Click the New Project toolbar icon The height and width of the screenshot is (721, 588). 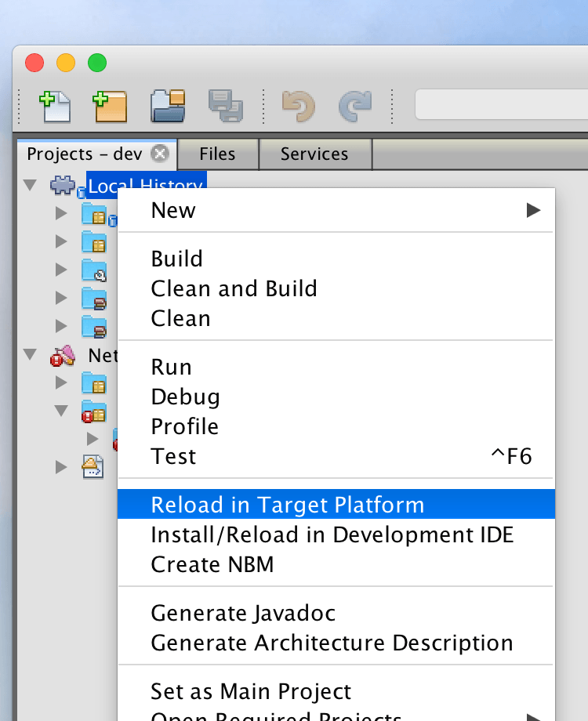point(110,106)
